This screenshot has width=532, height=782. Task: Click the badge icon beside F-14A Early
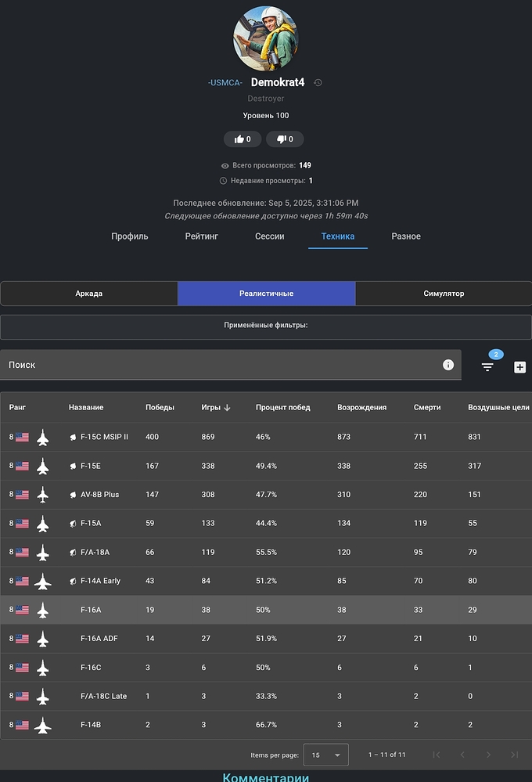pyautogui.click(x=73, y=582)
